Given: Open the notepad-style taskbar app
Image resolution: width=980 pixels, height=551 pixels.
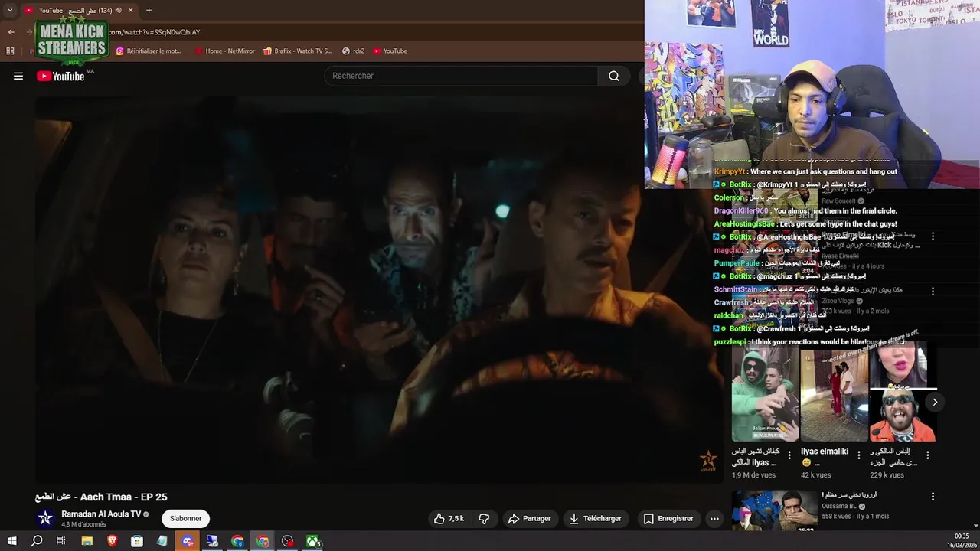Looking at the screenshot, I should coord(162,541).
